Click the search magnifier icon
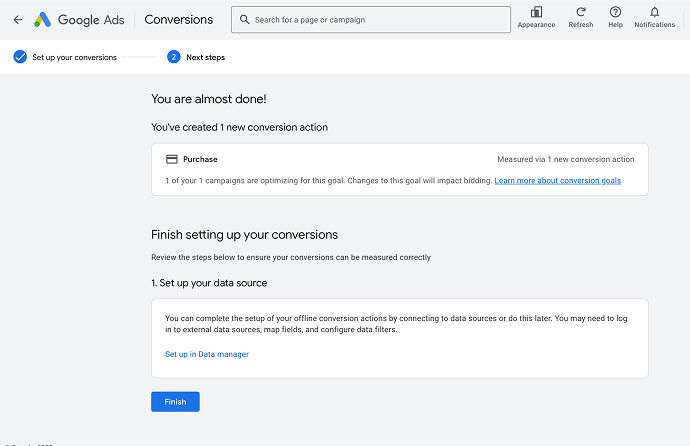The width and height of the screenshot is (690, 446). pyautogui.click(x=244, y=19)
